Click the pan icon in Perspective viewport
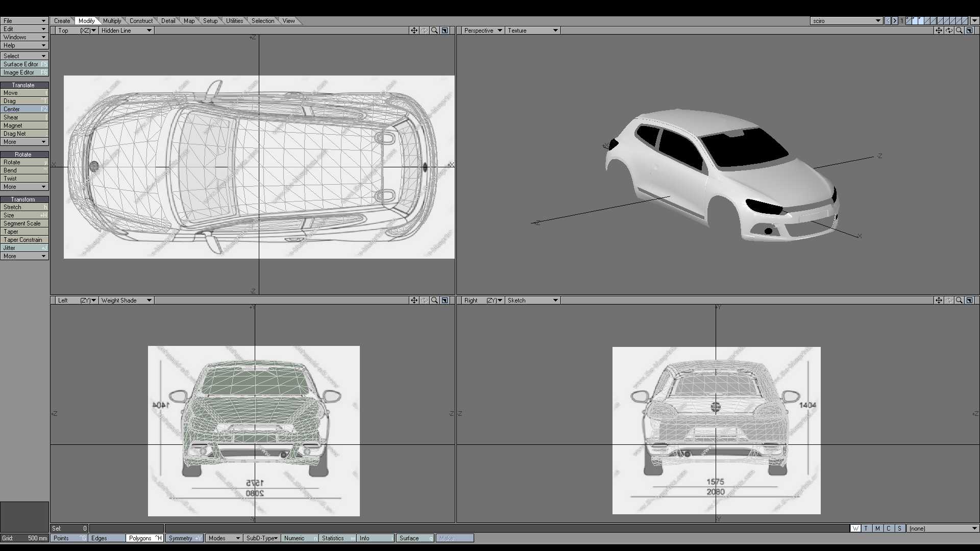This screenshot has height=551, width=980. (939, 31)
